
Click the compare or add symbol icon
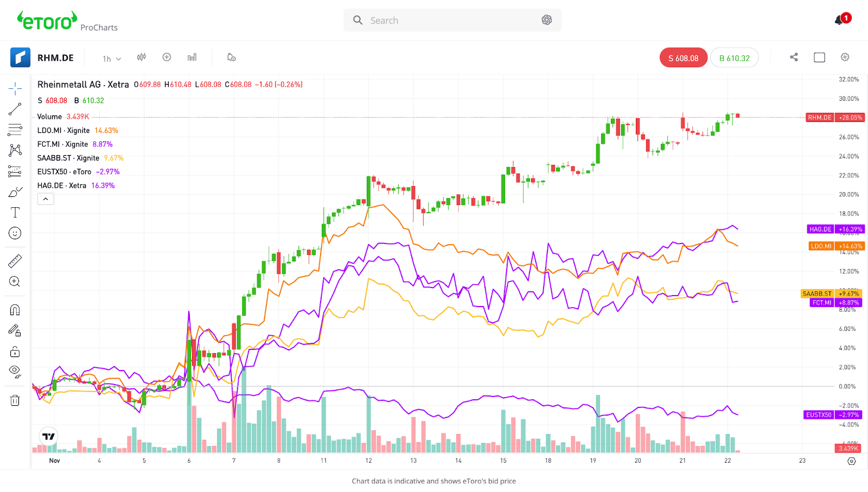tap(167, 57)
